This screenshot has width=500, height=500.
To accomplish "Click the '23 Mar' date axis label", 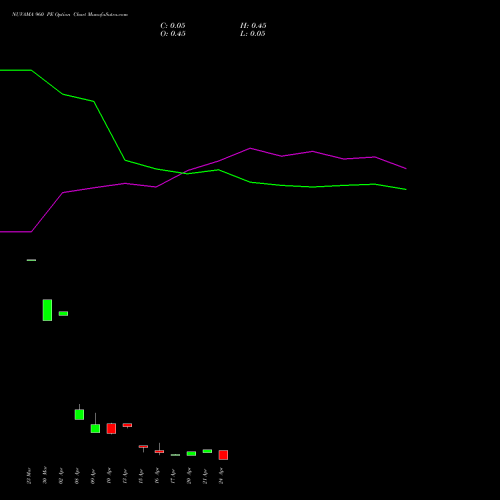I will [29, 476].
